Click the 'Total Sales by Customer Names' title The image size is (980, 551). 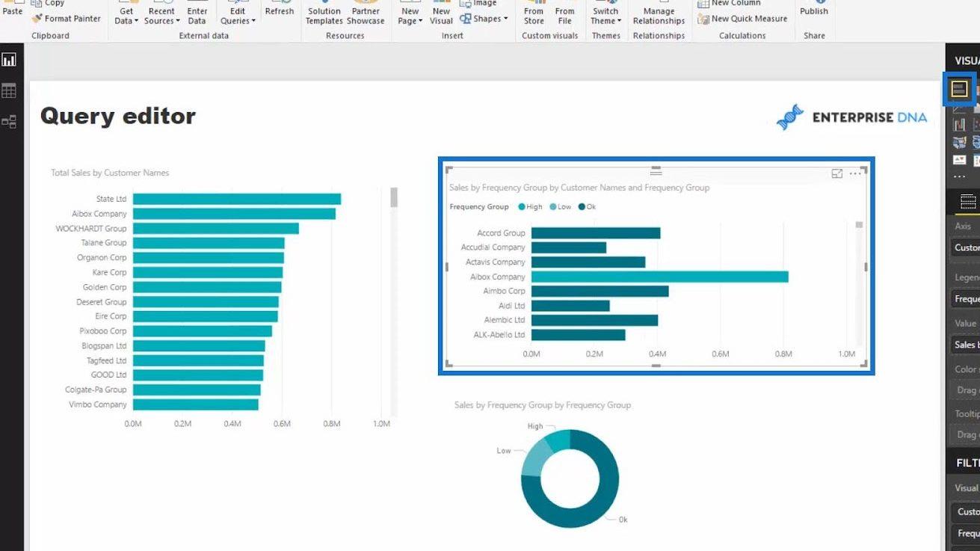[110, 173]
